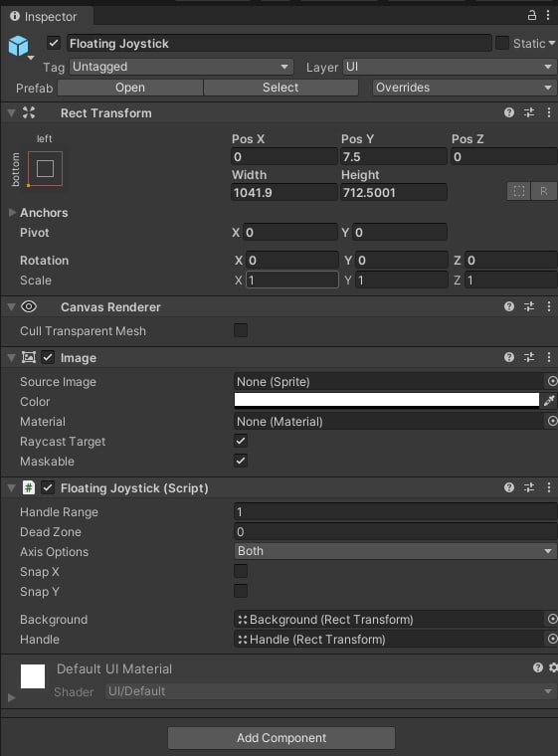Toggle blueprint mode button

[519, 191]
